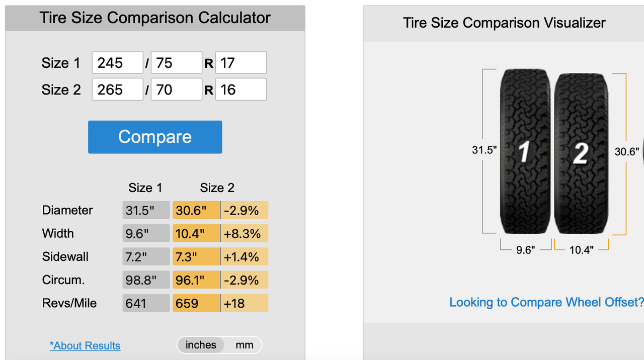
Task: Click Size 1 diameter value 31.5"
Action: click(x=146, y=210)
